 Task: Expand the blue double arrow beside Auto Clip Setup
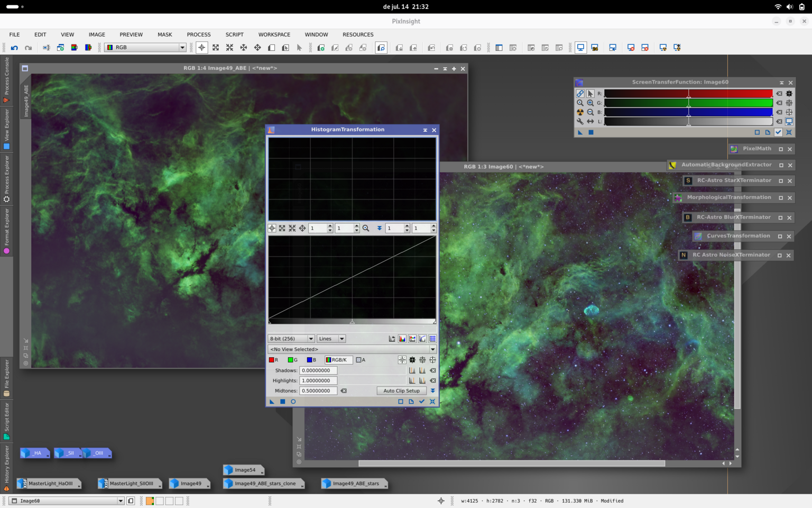tap(432, 391)
